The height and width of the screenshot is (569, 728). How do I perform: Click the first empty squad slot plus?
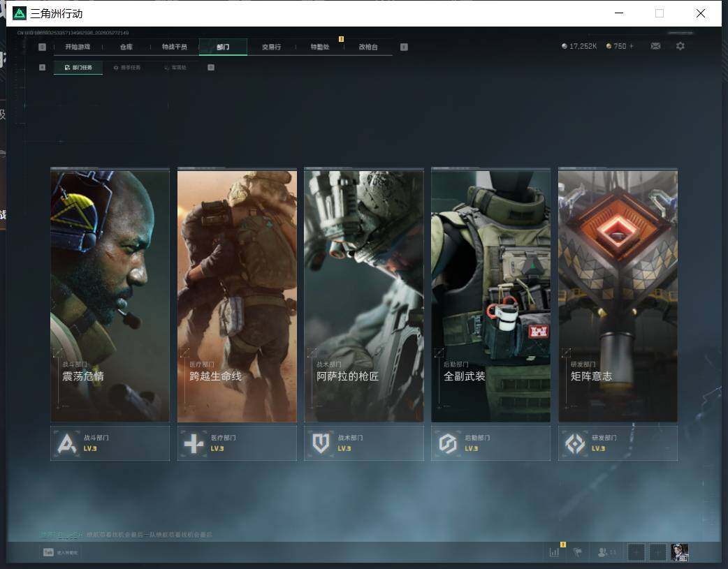coord(636,552)
